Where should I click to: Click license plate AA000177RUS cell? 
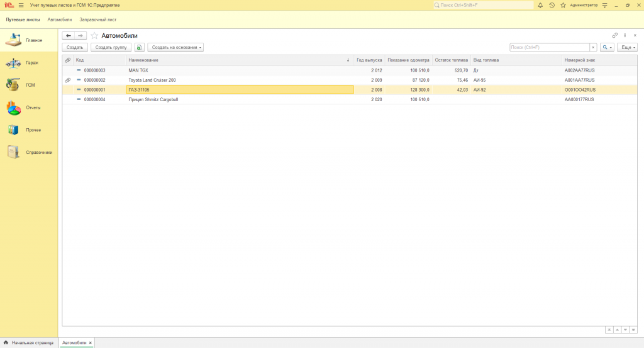coord(599,99)
